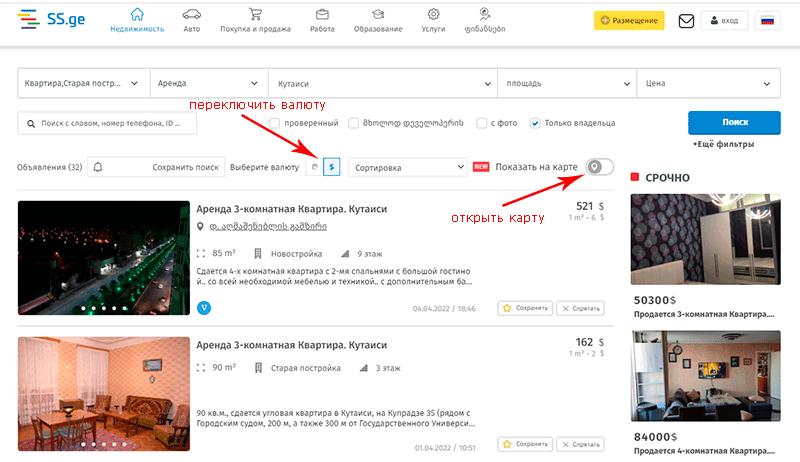Toggle the Georgian-labeled developers checkbox
The height and width of the screenshot is (462, 800).
pos(353,123)
